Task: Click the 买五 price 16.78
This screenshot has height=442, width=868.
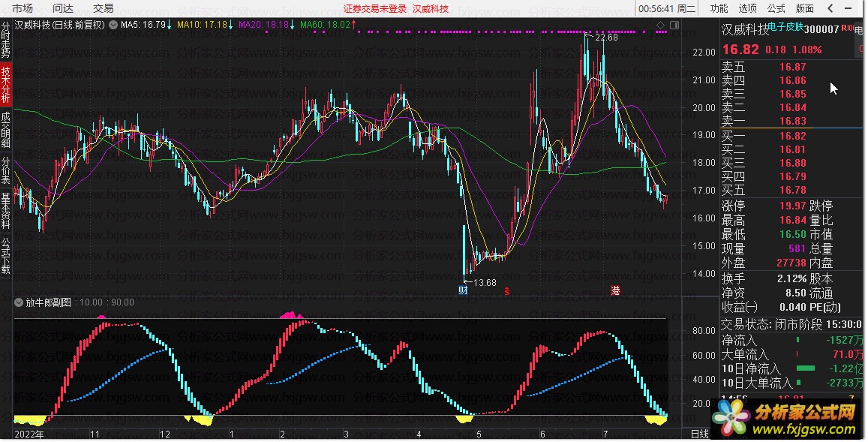Action: pyautogui.click(x=793, y=191)
